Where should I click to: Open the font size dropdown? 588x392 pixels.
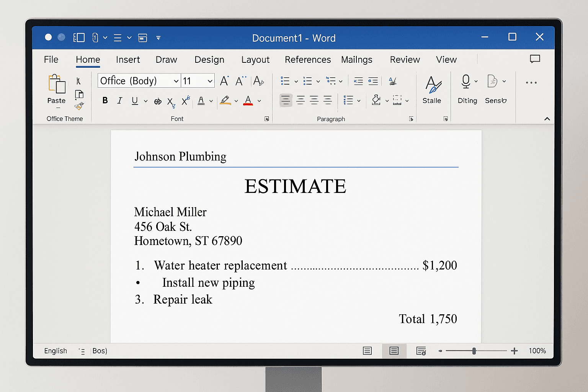[210, 81]
